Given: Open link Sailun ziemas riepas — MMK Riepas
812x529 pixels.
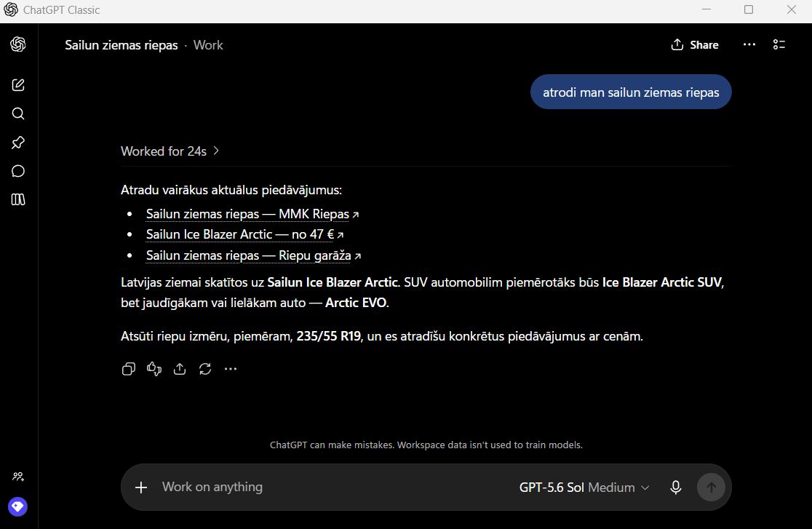Looking at the screenshot, I should click(x=252, y=214).
